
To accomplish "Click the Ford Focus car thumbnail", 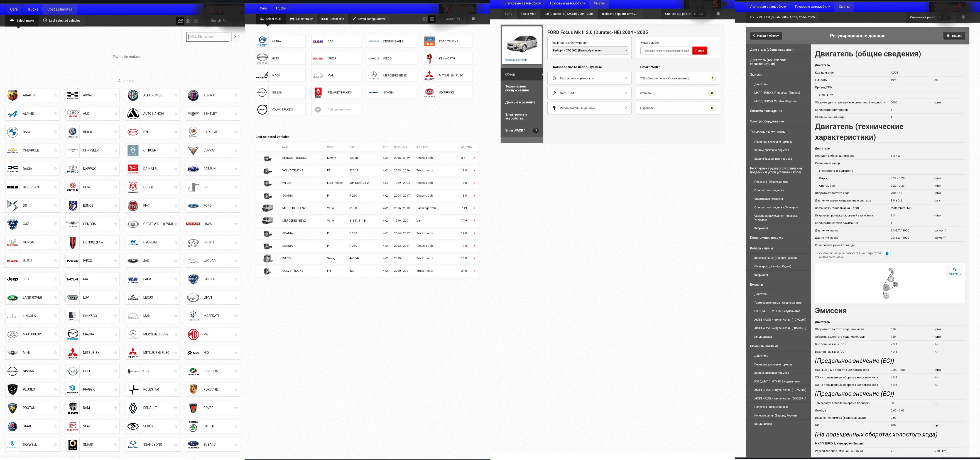I will (x=522, y=44).
